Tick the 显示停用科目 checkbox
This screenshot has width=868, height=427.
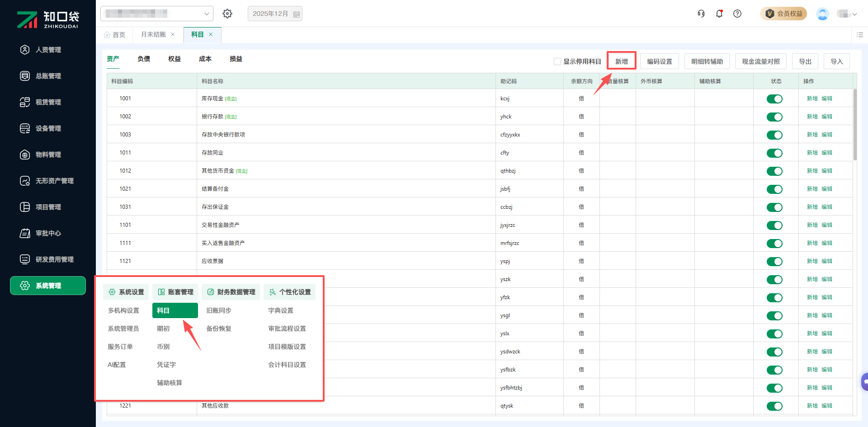click(557, 61)
